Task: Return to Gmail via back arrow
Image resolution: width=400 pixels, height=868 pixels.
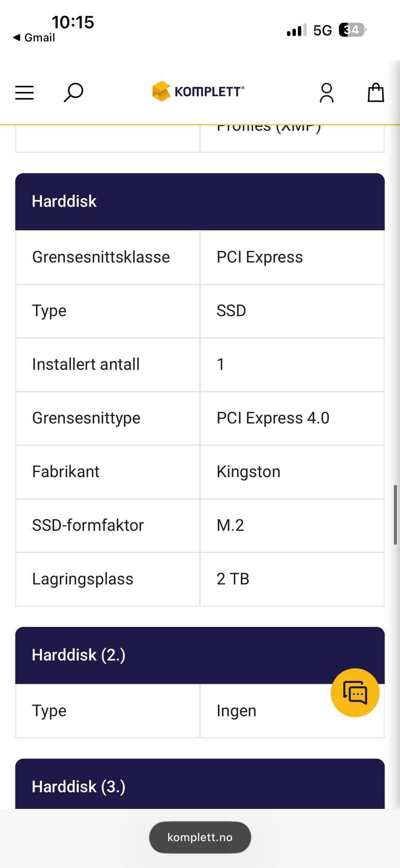Action: (x=34, y=38)
